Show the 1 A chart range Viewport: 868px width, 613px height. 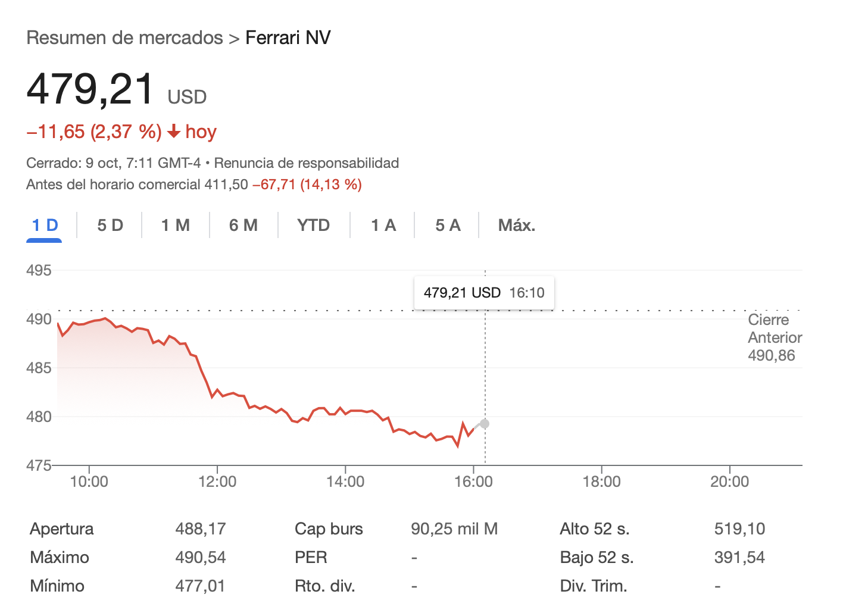[383, 226]
